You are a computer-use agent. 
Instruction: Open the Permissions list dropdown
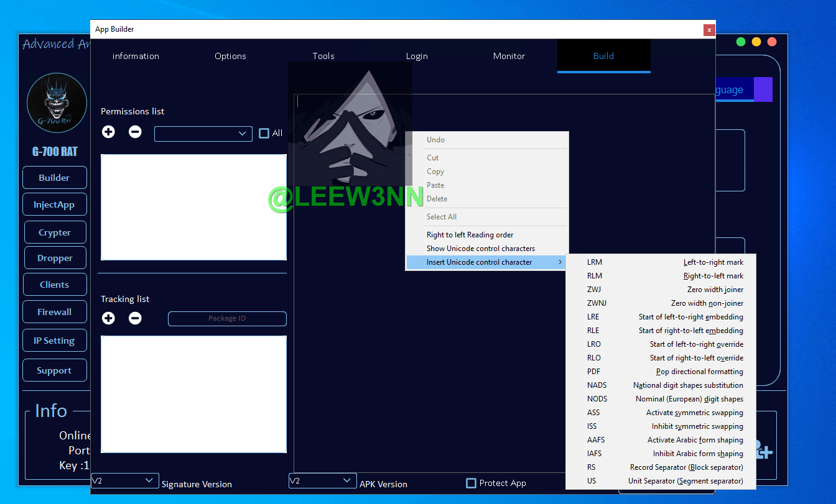pos(203,134)
